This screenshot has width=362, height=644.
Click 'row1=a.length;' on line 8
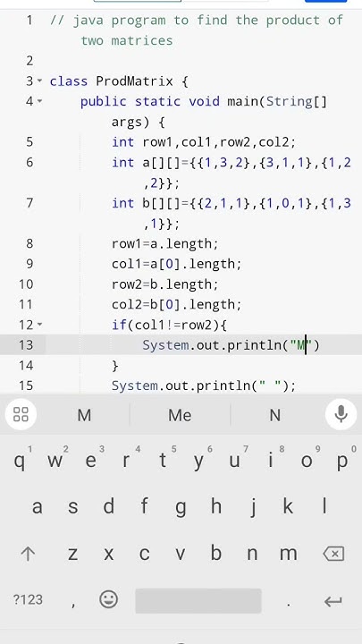tap(165, 243)
